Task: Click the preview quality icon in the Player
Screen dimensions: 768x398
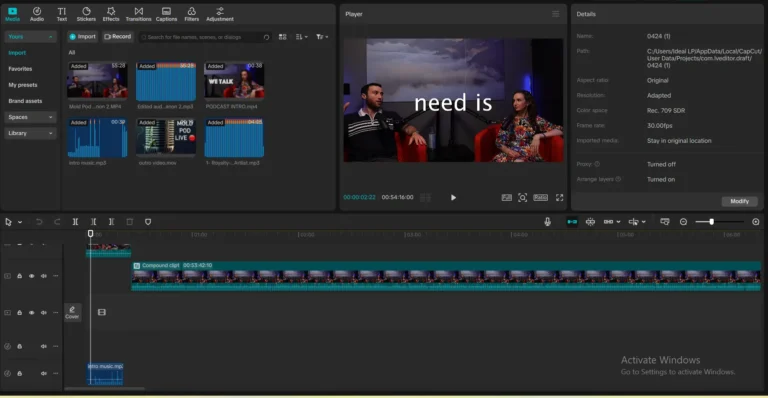Action: tap(506, 197)
